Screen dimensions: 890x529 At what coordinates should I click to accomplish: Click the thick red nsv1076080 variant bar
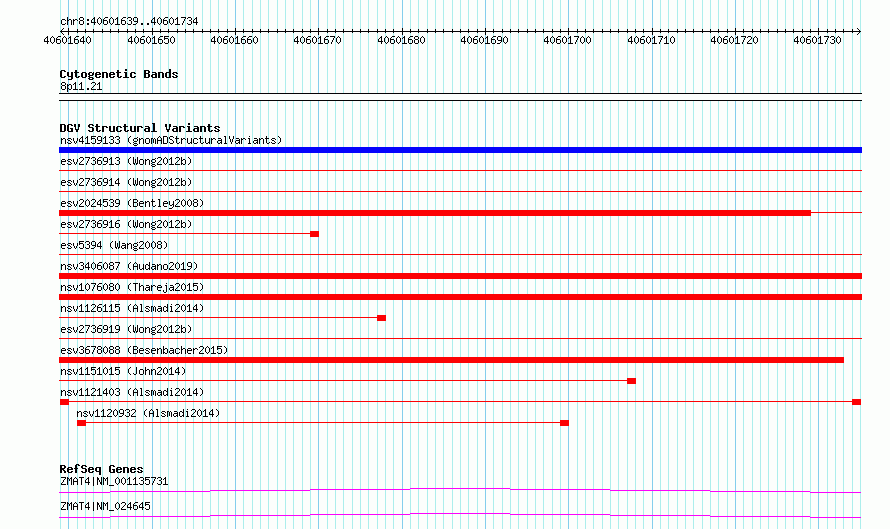click(460, 297)
